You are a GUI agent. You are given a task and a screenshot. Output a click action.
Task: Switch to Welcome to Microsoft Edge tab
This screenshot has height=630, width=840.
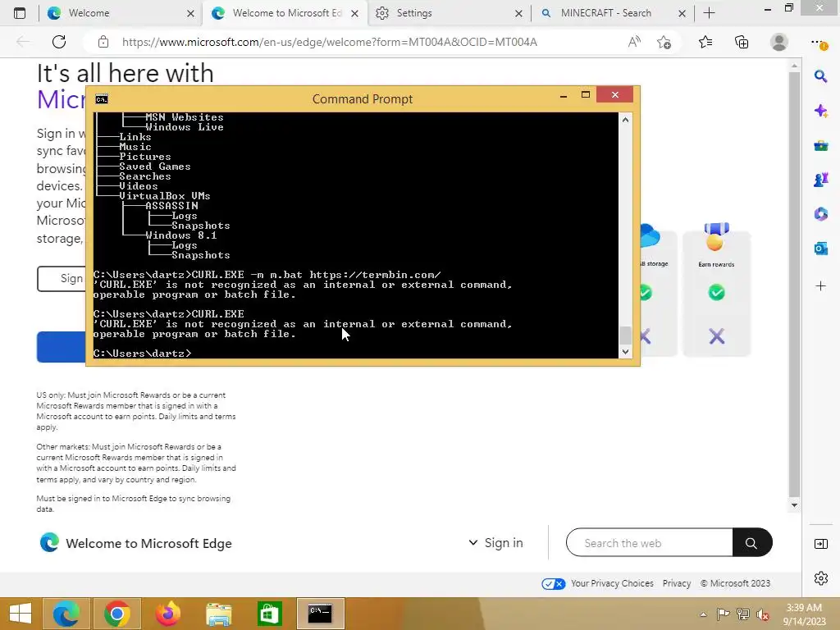click(x=285, y=13)
